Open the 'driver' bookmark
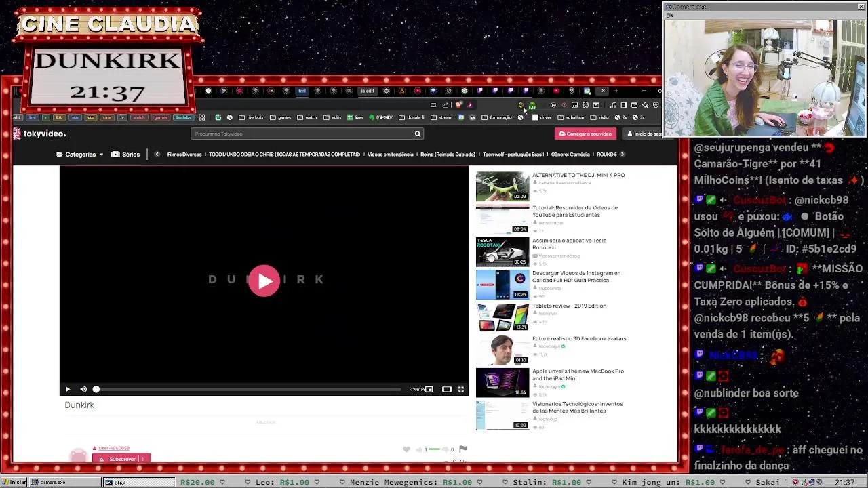 pyautogui.click(x=542, y=117)
